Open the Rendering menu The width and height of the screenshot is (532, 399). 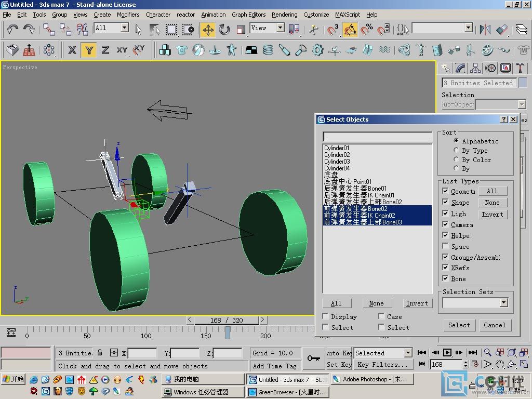point(284,15)
